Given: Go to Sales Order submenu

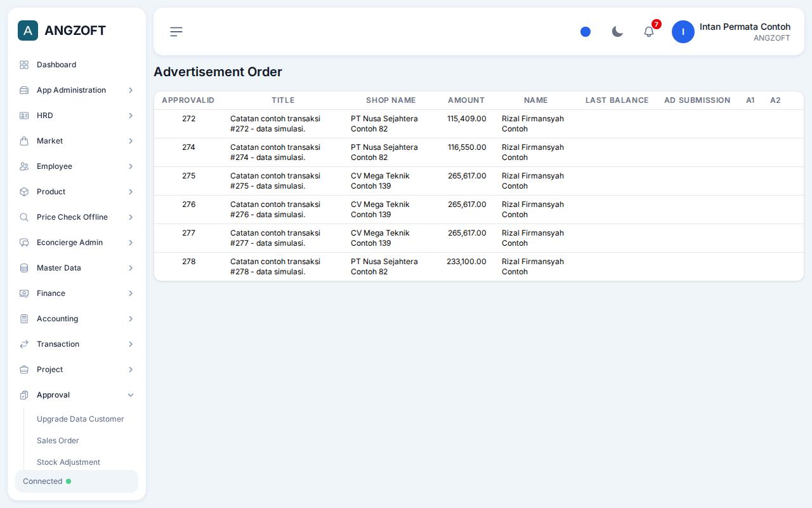Looking at the screenshot, I should pos(58,441).
